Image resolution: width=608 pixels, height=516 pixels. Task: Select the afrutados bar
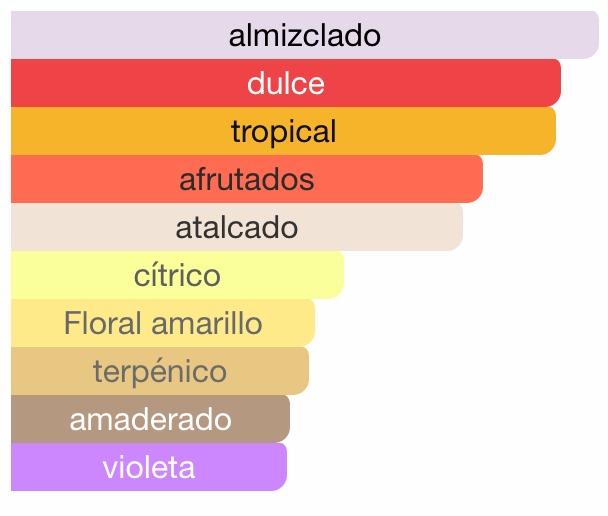247,180
